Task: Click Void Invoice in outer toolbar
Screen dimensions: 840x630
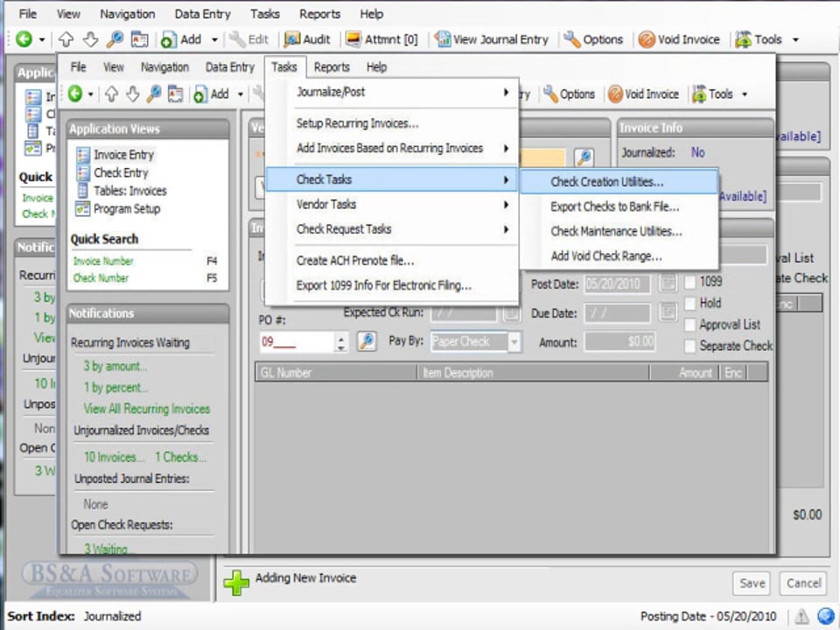Action: [x=679, y=39]
